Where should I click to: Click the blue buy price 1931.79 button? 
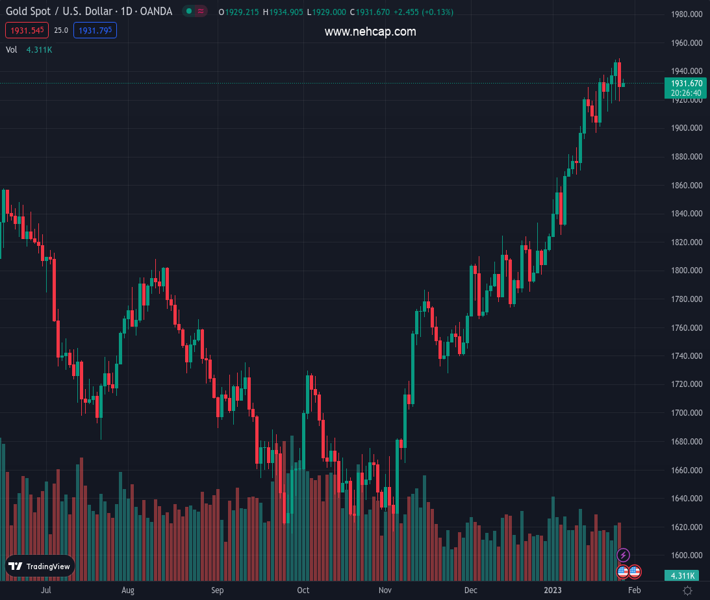point(96,31)
